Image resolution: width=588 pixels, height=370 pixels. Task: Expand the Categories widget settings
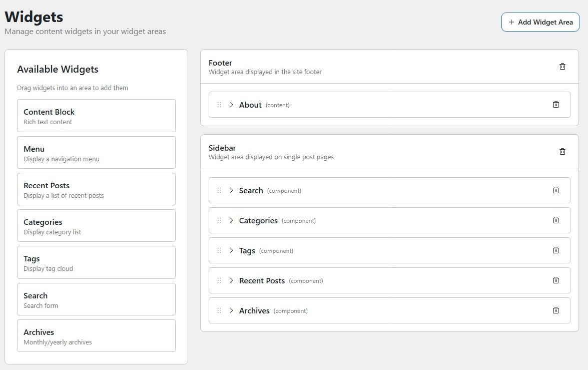(x=231, y=220)
